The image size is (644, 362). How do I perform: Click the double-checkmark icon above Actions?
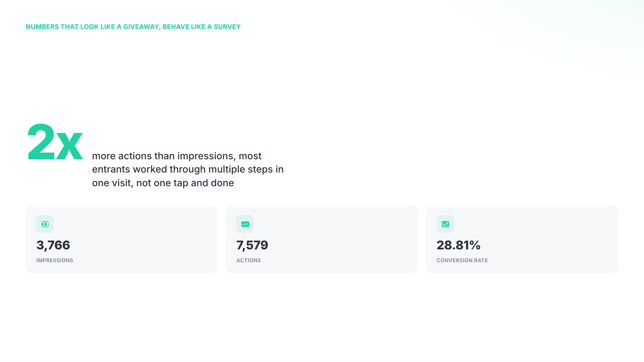click(x=245, y=224)
